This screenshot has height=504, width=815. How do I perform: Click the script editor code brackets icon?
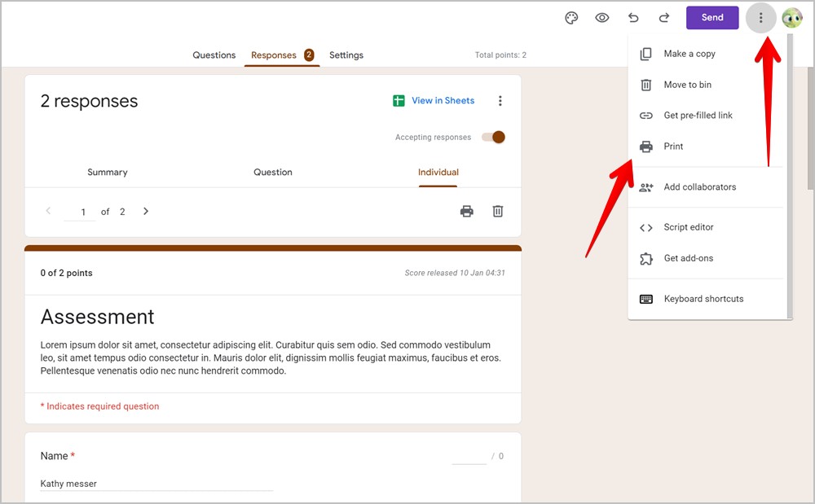pos(645,228)
